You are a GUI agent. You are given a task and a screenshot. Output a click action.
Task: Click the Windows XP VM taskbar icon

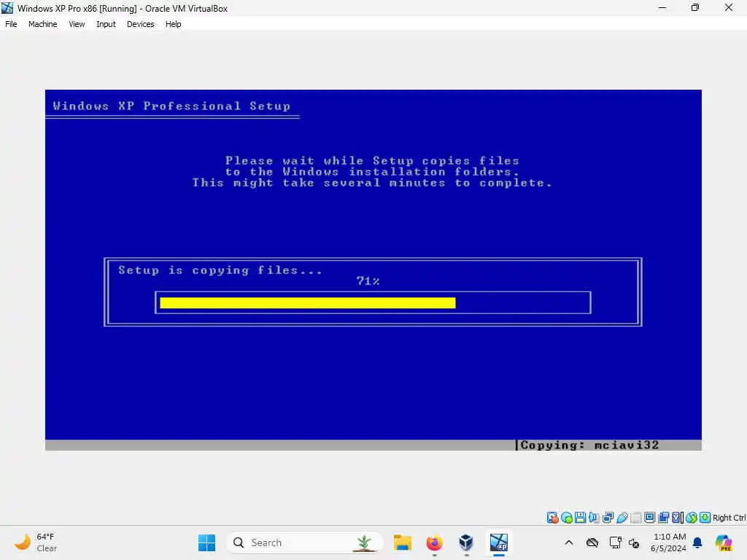(498, 542)
